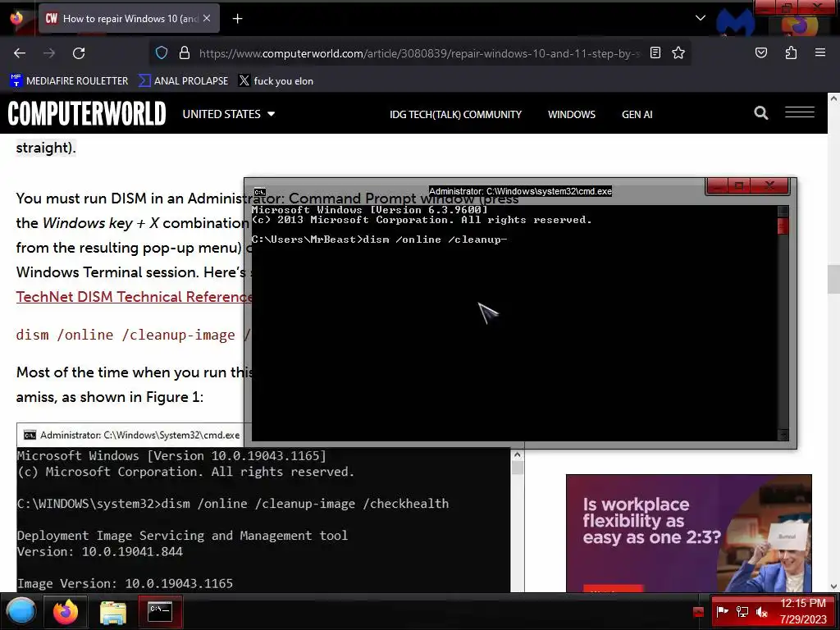This screenshot has height=630, width=840.
Task: Open a new tab with plus button
Action: coord(237,19)
